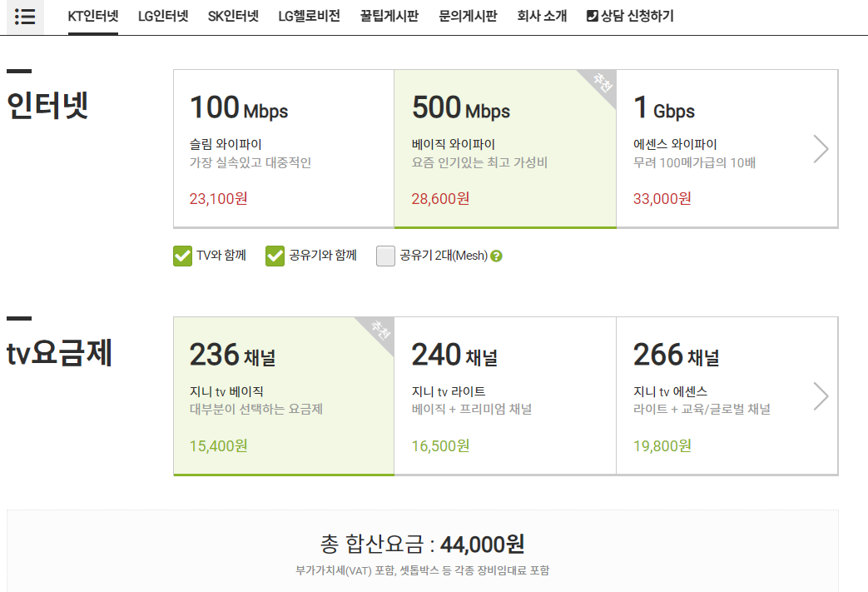This screenshot has height=592, width=868.
Task: Show next tv요금제 plans with right chevron
Action: click(821, 396)
